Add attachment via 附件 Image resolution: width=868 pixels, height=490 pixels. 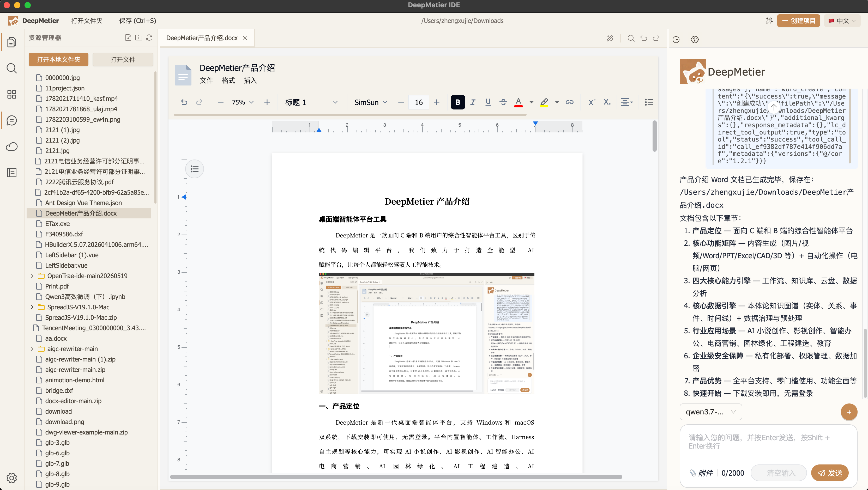point(701,473)
